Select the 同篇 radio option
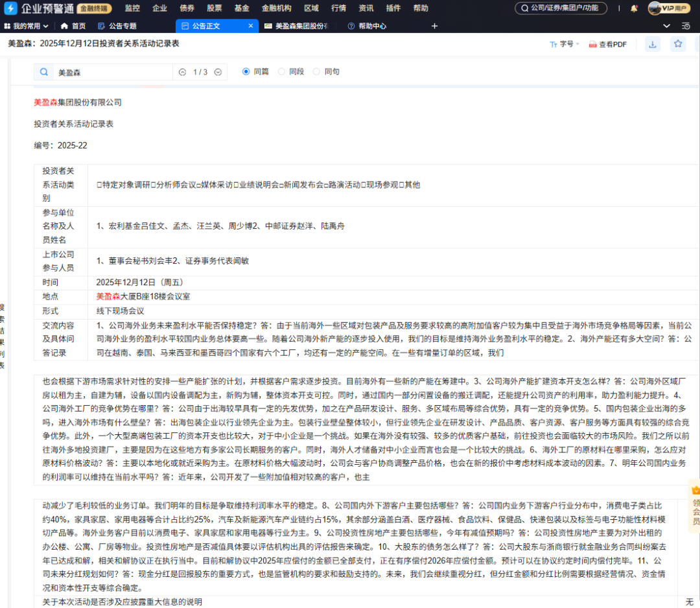 point(246,72)
